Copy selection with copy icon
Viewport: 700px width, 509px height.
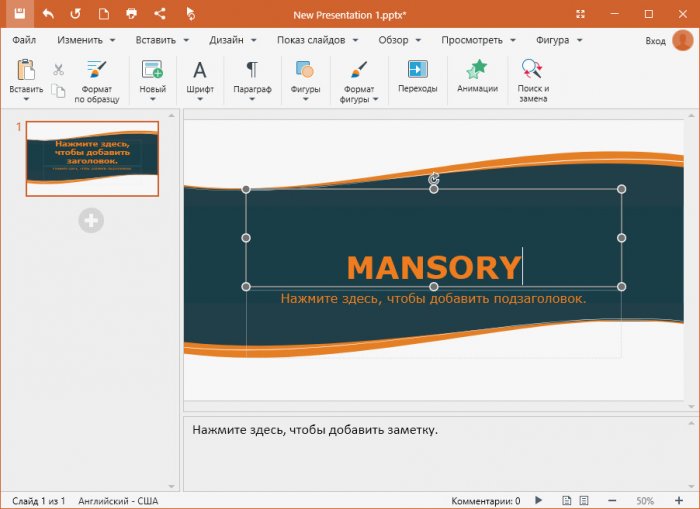58,91
